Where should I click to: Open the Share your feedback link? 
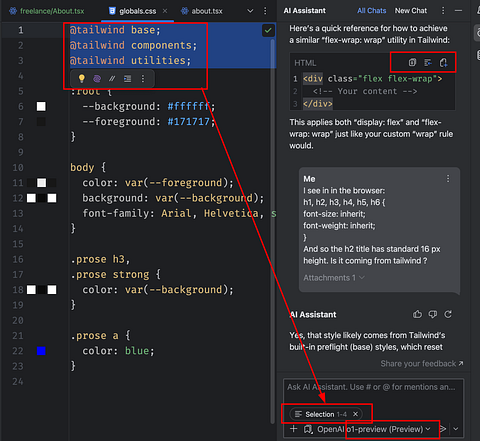coord(422,363)
